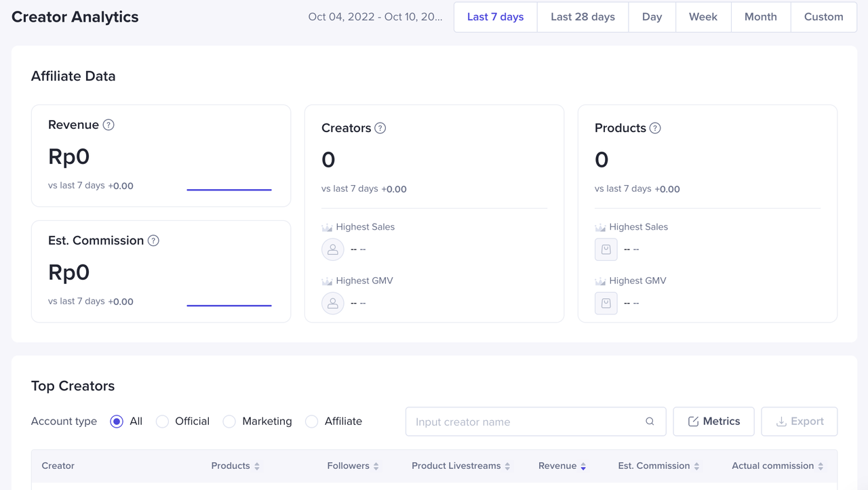Click the Input creator name field
Screen dimensions: 868x490
pos(526,422)
